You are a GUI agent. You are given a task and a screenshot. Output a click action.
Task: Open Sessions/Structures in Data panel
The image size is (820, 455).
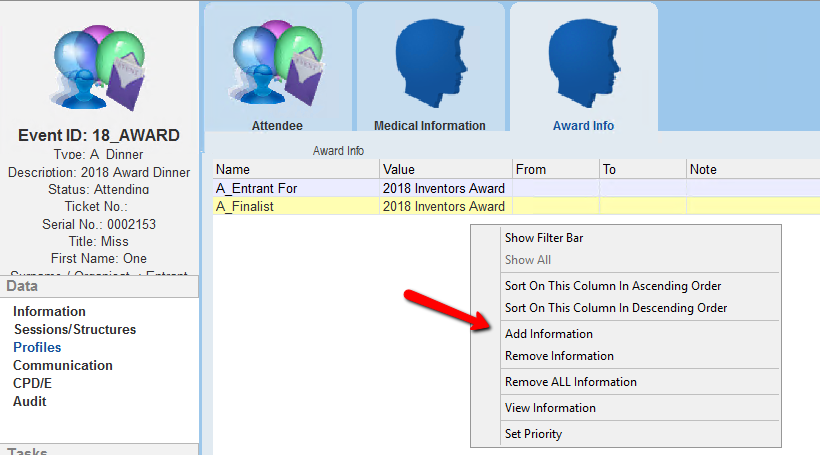pyautogui.click(x=74, y=330)
